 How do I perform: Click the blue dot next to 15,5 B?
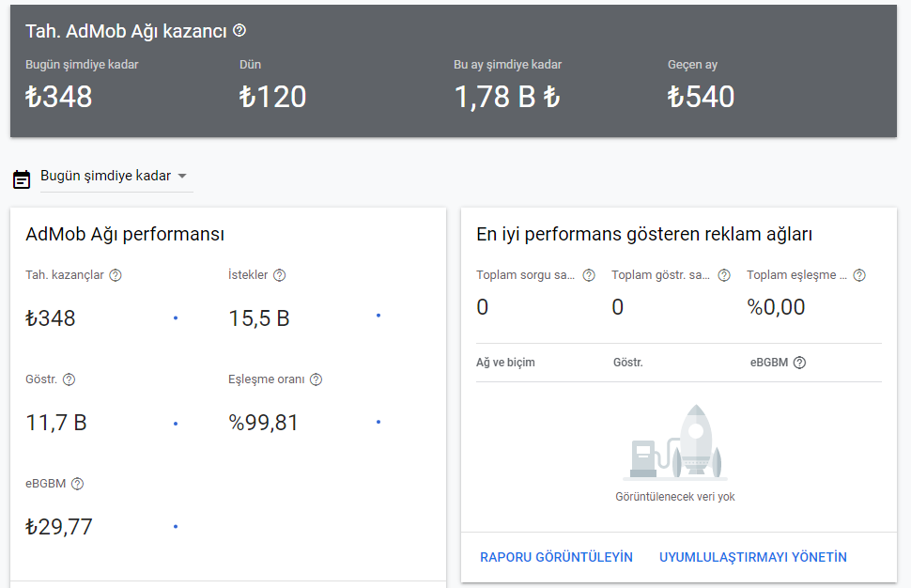tap(378, 316)
